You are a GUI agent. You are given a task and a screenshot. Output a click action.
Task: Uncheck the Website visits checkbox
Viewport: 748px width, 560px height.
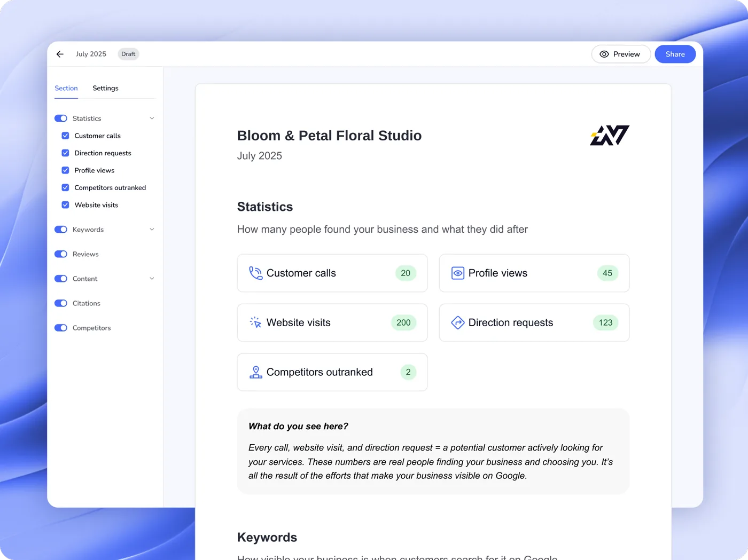coord(65,205)
